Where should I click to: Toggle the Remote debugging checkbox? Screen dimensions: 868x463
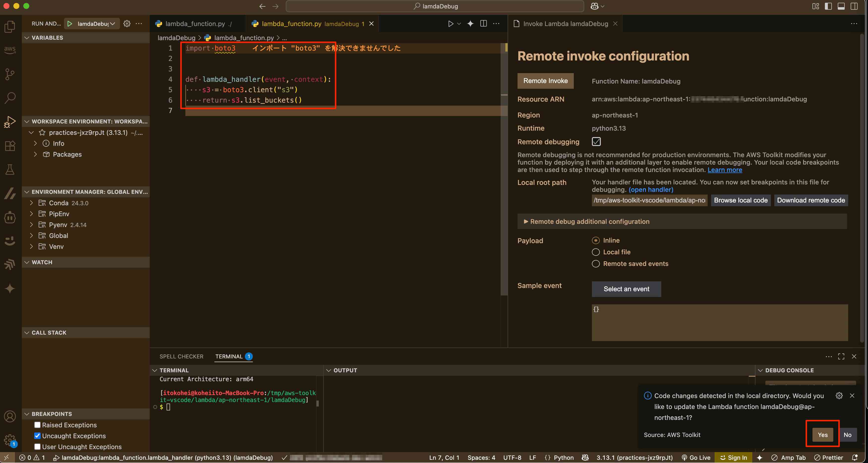596,142
